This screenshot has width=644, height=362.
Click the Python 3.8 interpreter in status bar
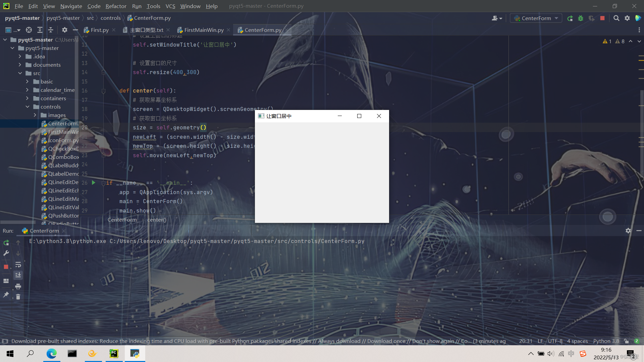pos(606,341)
